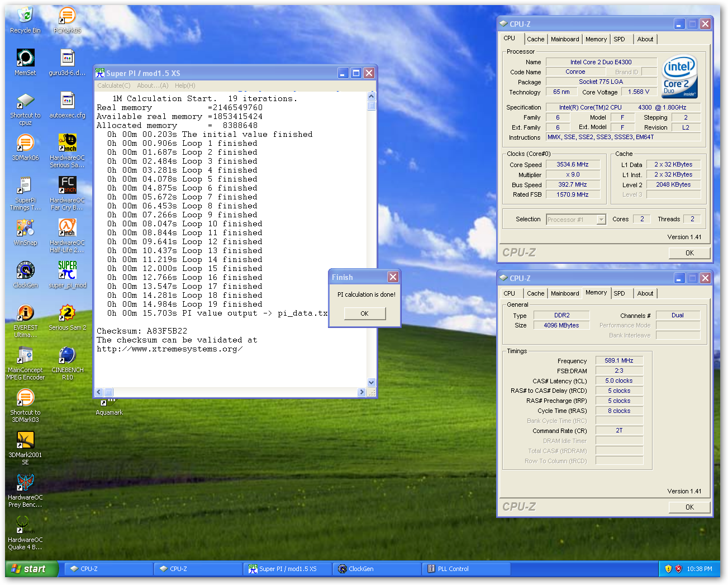Open About menu in Super PI
Viewport: 728px width, 585px height.
tap(153, 85)
